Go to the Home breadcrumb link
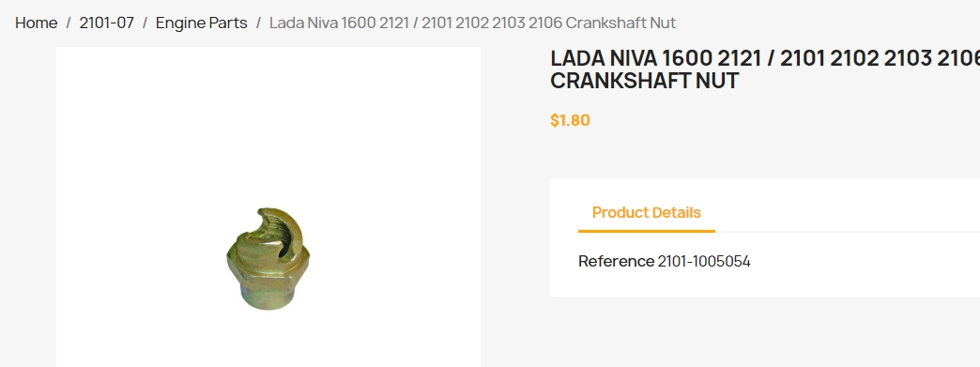The width and height of the screenshot is (980, 367). pyautogui.click(x=37, y=23)
